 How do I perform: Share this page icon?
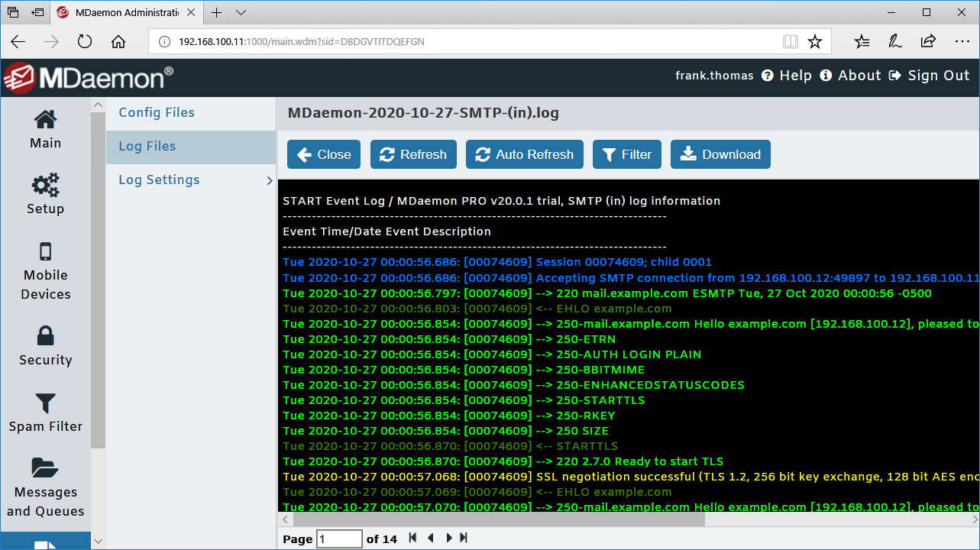point(928,41)
